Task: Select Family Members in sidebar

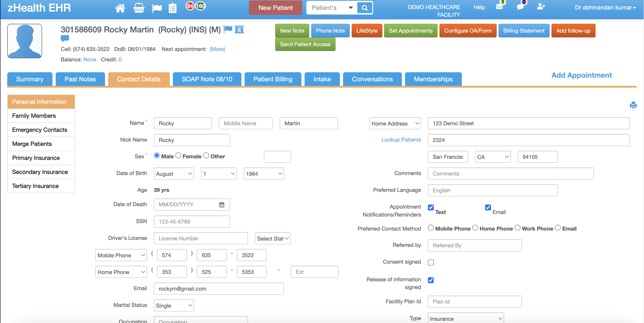Action: coord(41,116)
